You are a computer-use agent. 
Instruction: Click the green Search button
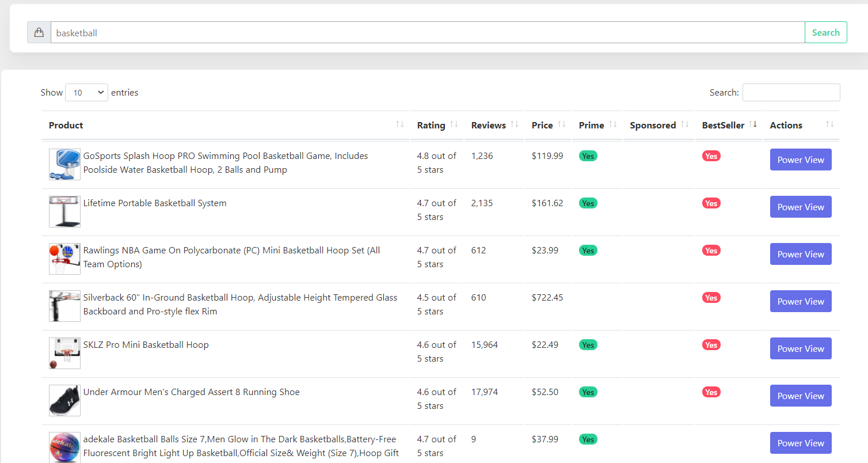(825, 33)
